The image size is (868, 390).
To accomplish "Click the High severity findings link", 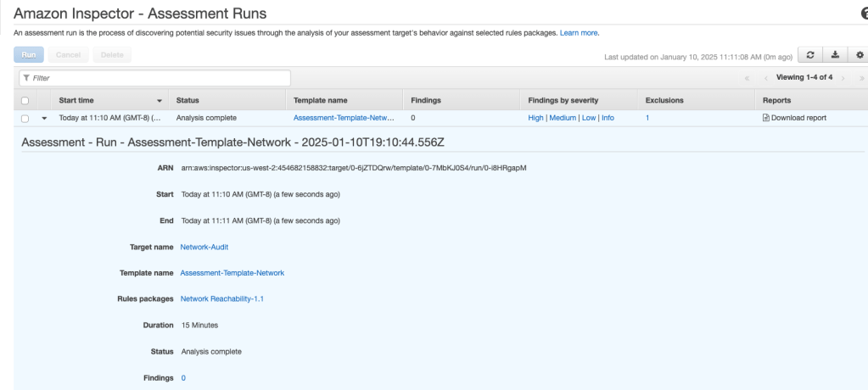I will [x=535, y=118].
